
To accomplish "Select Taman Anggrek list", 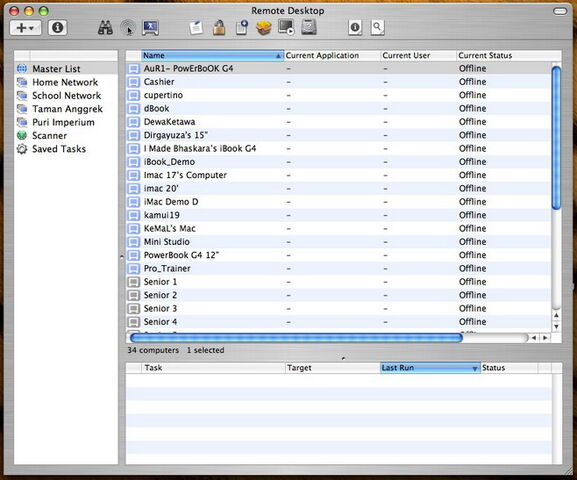I will click(x=66, y=109).
